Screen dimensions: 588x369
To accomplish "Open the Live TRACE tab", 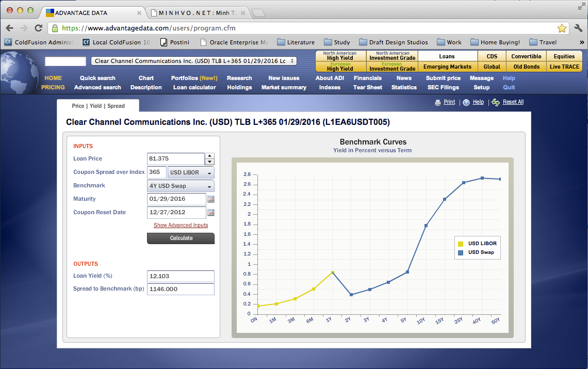I will (564, 67).
